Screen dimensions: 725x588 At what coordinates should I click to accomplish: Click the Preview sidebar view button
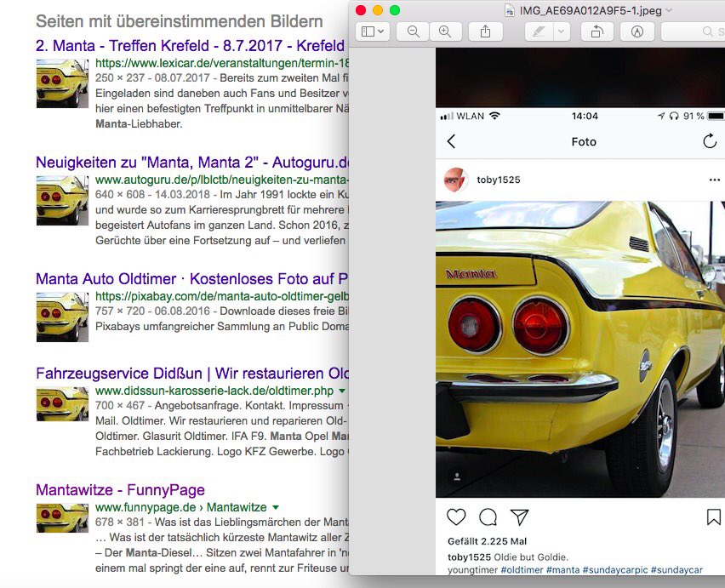(x=373, y=31)
